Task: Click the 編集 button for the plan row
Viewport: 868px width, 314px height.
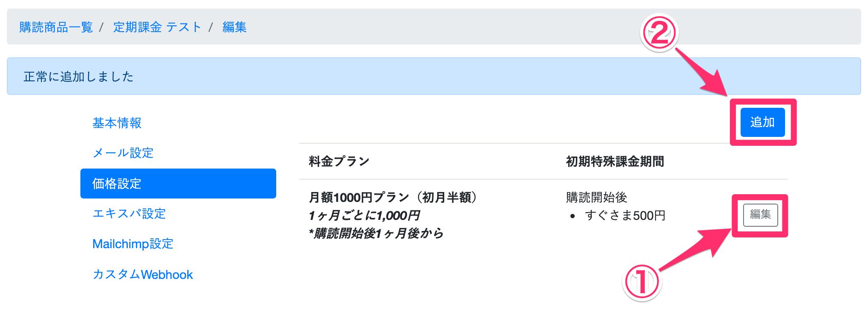Action: [x=760, y=215]
